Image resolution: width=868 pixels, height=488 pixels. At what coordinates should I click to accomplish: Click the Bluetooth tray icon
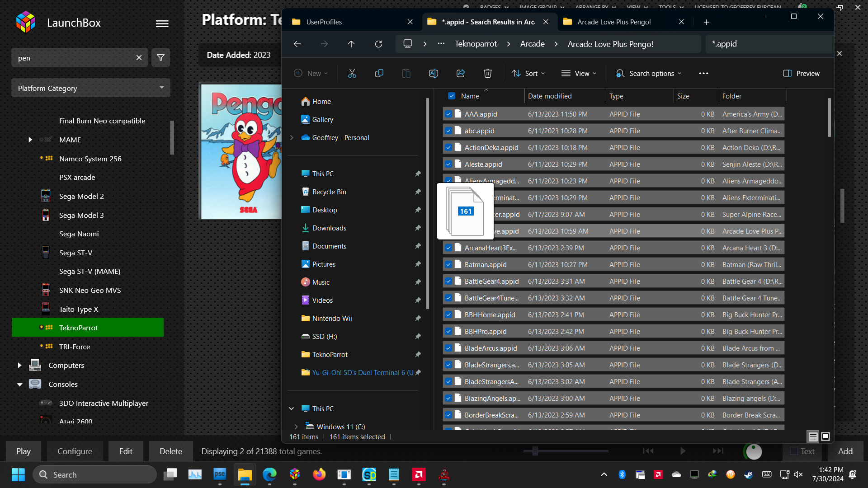pyautogui.click(x=622, y=474)
